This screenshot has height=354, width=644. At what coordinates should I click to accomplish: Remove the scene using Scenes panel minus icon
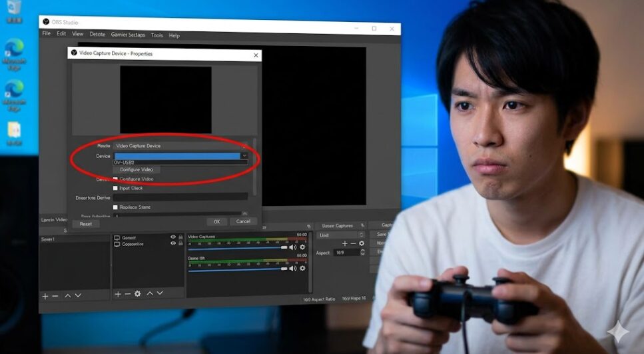coord(55,296)
